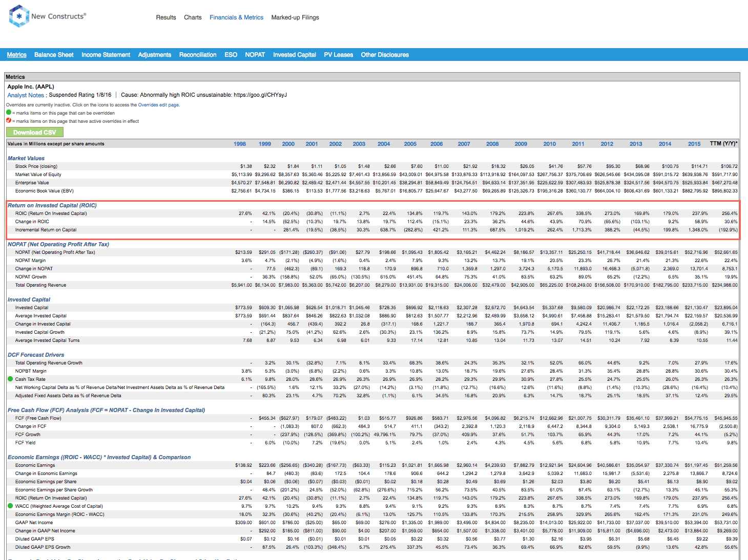
Task: Click the Invested Capital section heading in table
Action: (29, 299)
